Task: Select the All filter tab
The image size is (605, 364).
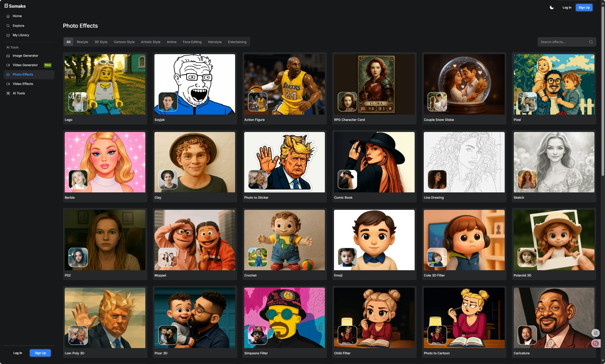Action: pyautogui.click(x=68, y=42)
